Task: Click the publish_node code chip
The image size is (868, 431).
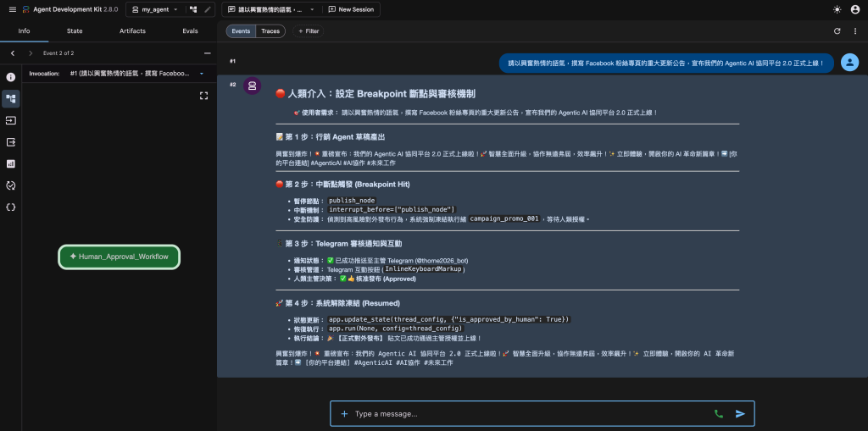Action: [x=352, y=201]
